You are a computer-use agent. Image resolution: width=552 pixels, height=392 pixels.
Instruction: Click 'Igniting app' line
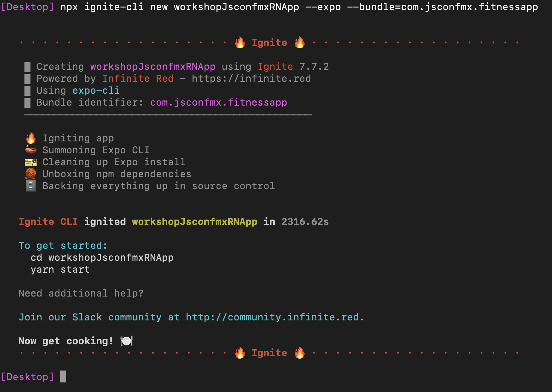pyautogui.click(x=78, y=138)
